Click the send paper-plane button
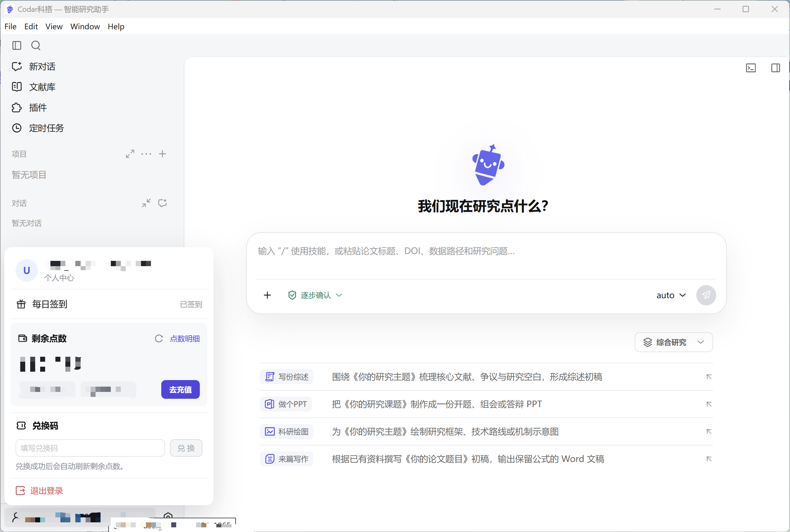 [706, 295]
